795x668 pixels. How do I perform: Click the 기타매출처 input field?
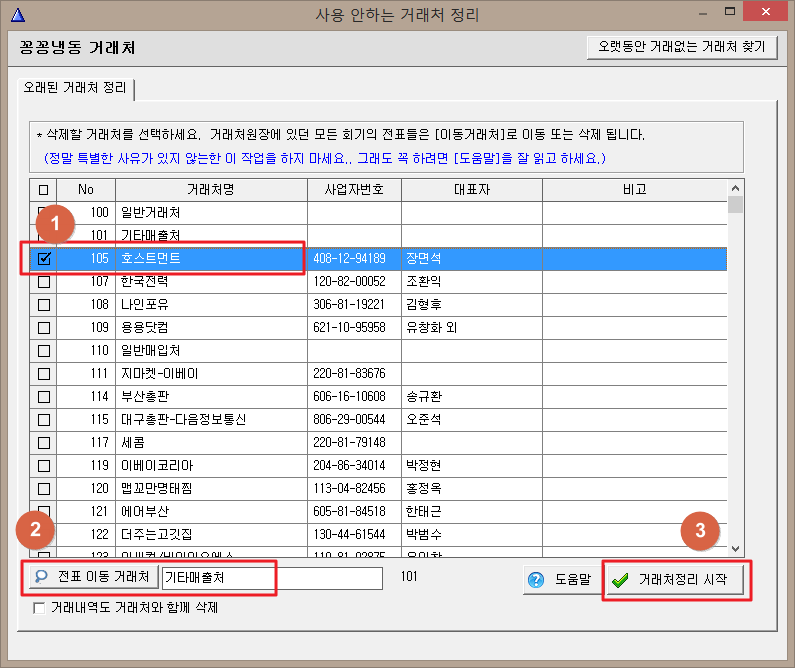pyautogui.click(x=272, y=578)
